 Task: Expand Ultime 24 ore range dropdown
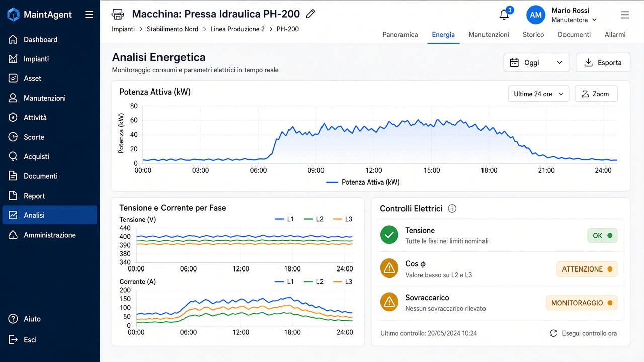[x=539, y=94]
